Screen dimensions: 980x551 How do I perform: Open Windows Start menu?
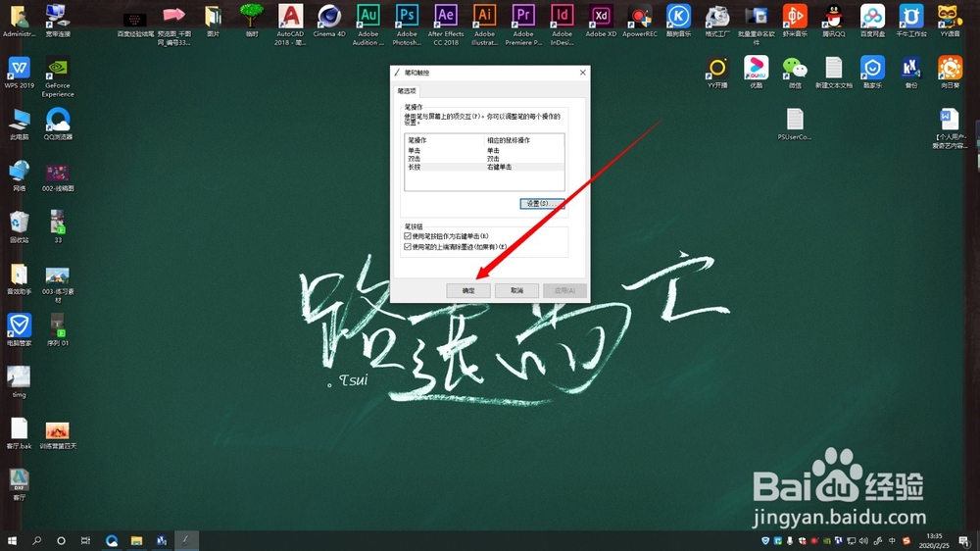tap(12, 541)
